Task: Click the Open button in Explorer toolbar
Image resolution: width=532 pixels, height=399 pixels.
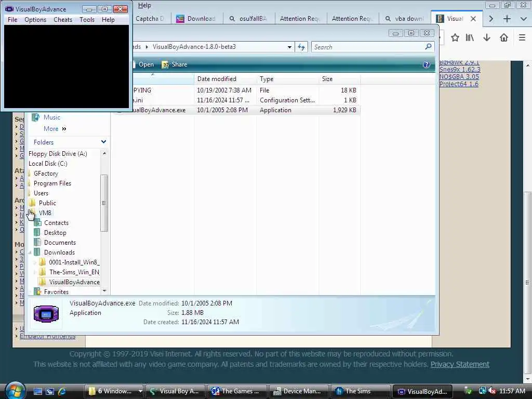Action: [x=143, y=64]
